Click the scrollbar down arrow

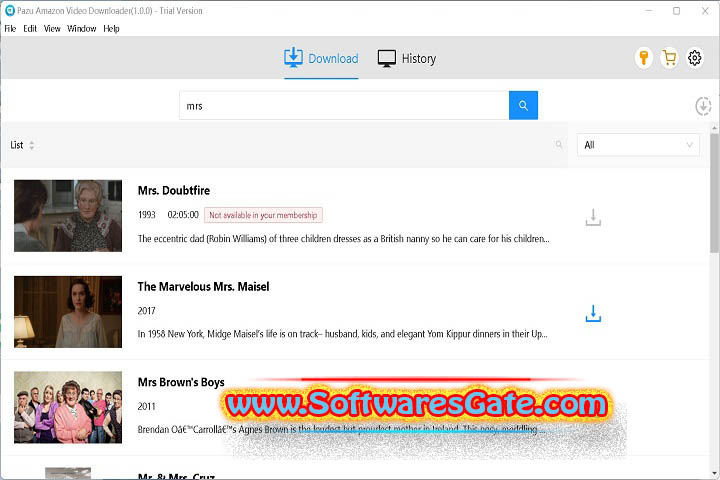[x=714, y=473]
